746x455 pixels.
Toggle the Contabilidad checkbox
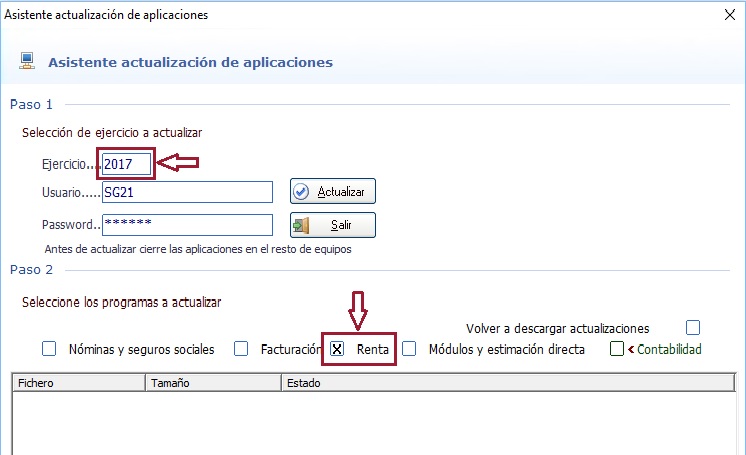(x=617, y=349)
